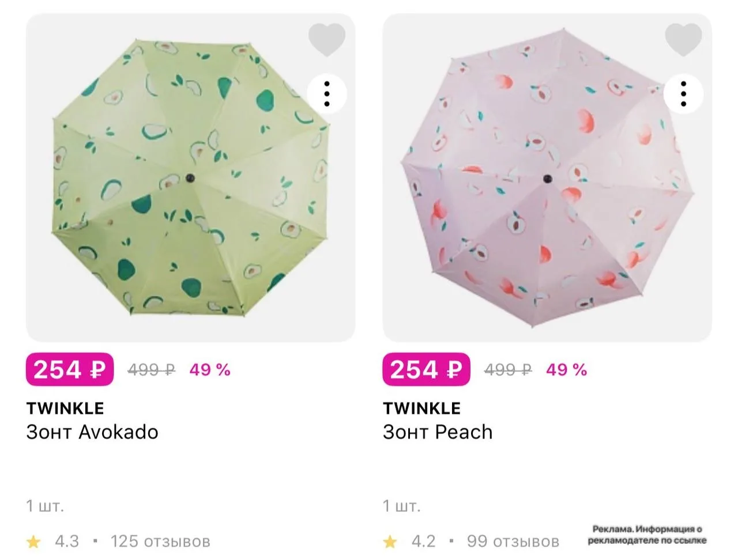Tap 1 шт. quantity under Зонт Peach
The image size is (738, 560).
[402, 506]
